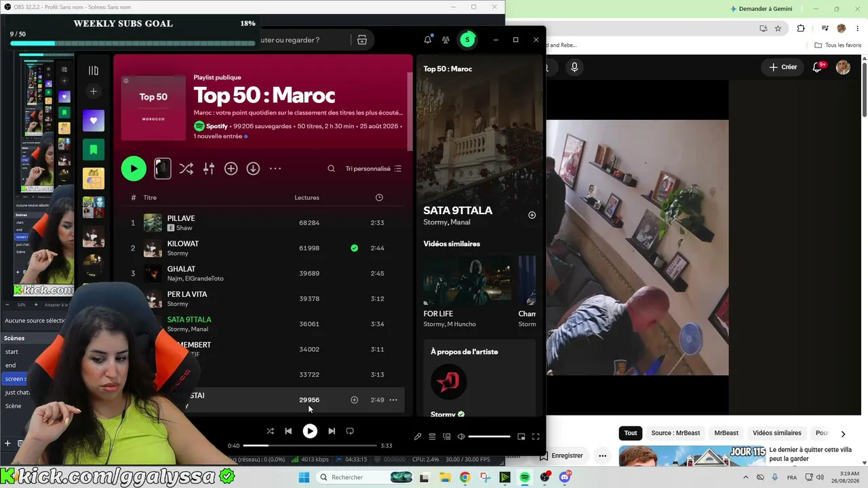
Task: Click Créer button on YouTube
Action: coord(783,67)
